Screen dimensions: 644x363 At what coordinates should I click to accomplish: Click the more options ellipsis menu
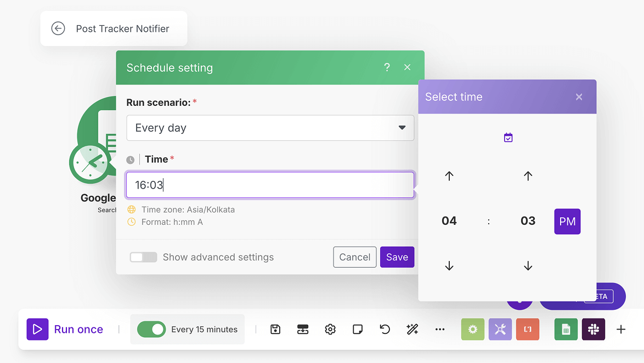click(440, 329)
